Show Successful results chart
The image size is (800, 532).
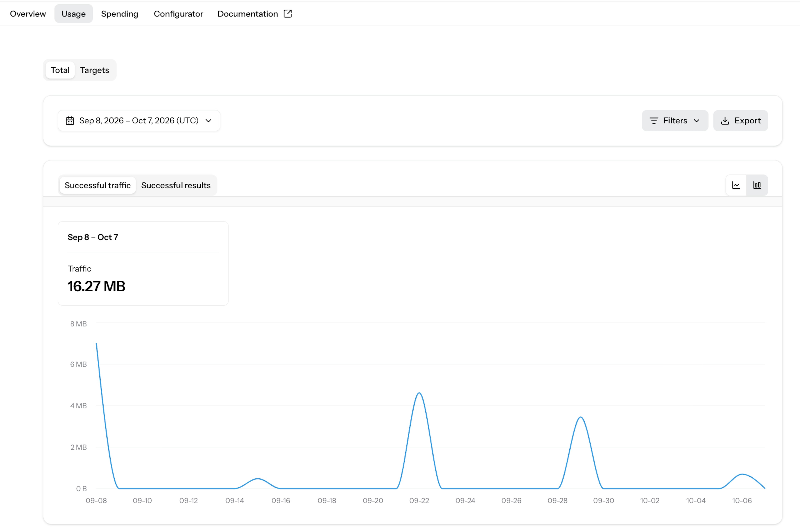tap(176, 185)
